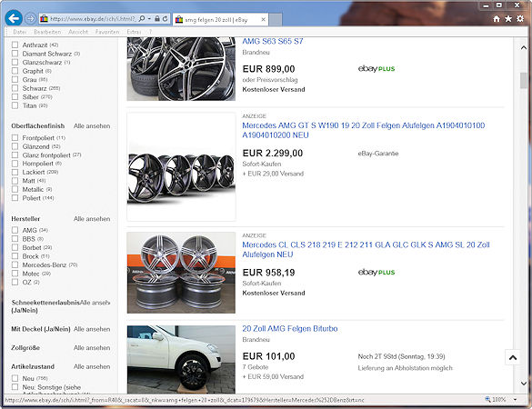Click 'Alle ansehen' next to Hersteller

pos(92,219)
